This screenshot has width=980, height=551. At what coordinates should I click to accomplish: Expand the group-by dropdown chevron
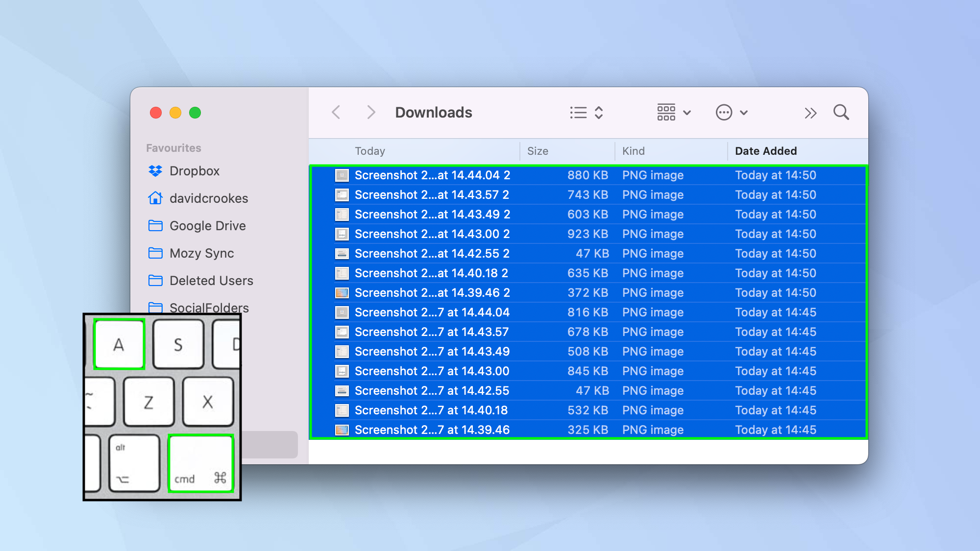point(687,113)
